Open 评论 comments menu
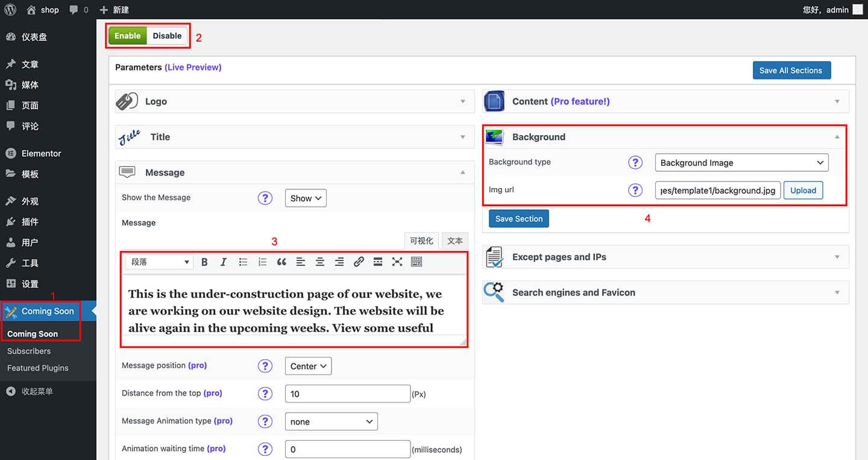Image resolution: width=868 pixels, height=460 pixels. pos(48,126)
